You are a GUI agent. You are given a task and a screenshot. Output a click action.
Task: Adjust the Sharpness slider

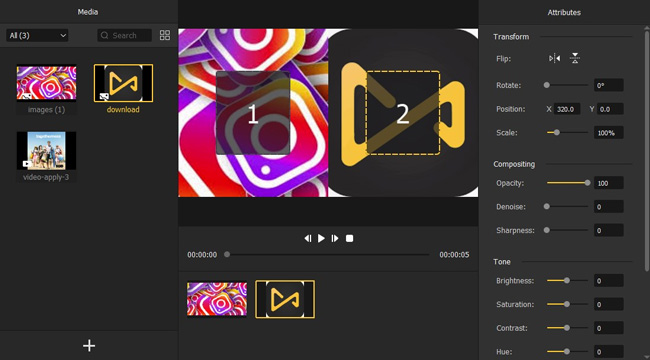coord(567,230)
